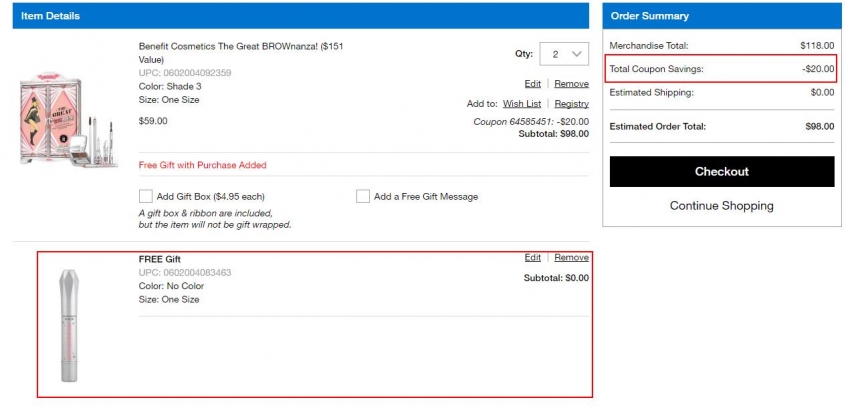This screenshot has width=860, height=414.
Task: Open the Qty dropdown showing 2
Action: pos(564,54)
